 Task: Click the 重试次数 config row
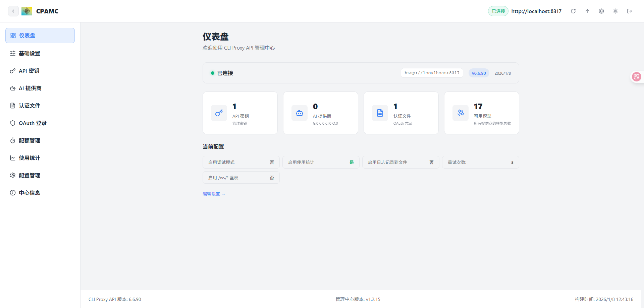pyautogui.click(x=481, y=162)
